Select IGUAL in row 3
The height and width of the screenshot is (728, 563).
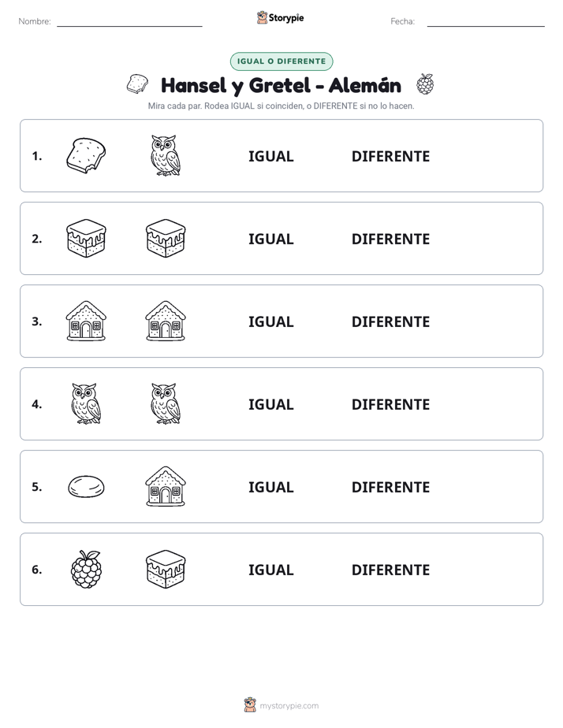[270, 321]
